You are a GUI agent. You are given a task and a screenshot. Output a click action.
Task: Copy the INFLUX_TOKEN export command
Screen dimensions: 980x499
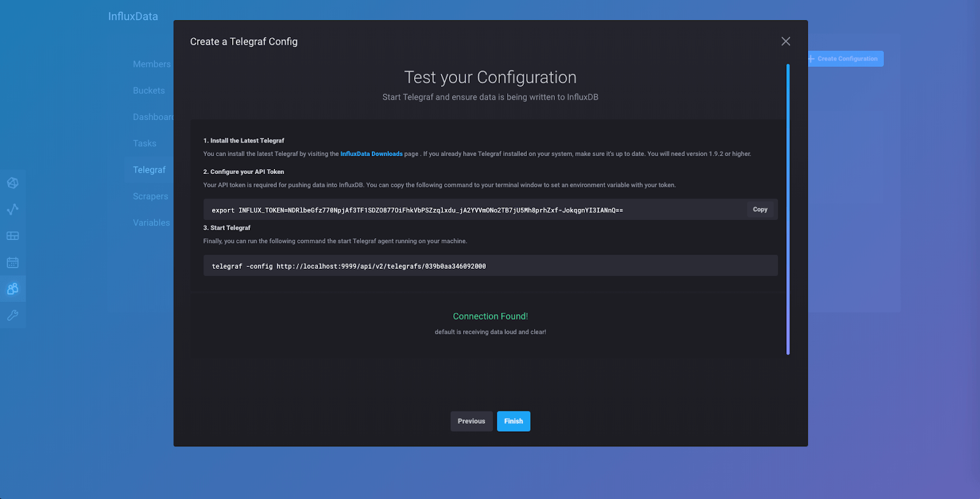(x=759, y=209)
